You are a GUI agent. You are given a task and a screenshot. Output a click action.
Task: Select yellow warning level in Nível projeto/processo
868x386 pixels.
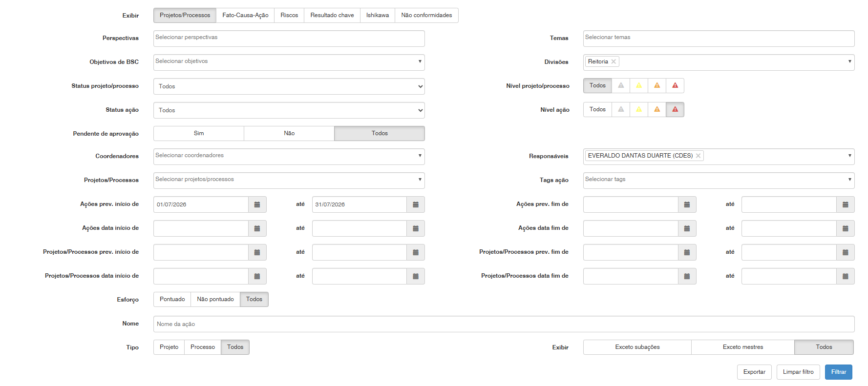(639, 85)
